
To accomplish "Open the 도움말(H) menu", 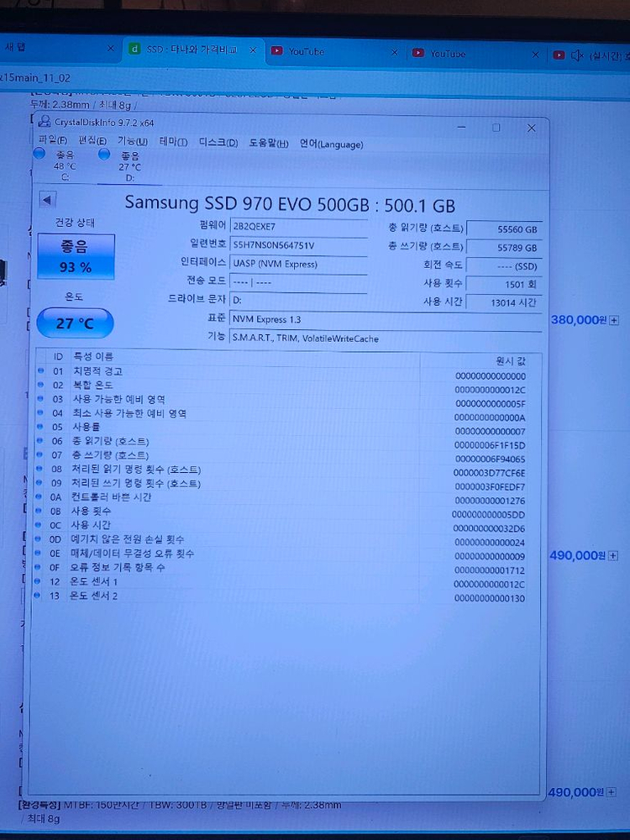I will pos(269,143).
